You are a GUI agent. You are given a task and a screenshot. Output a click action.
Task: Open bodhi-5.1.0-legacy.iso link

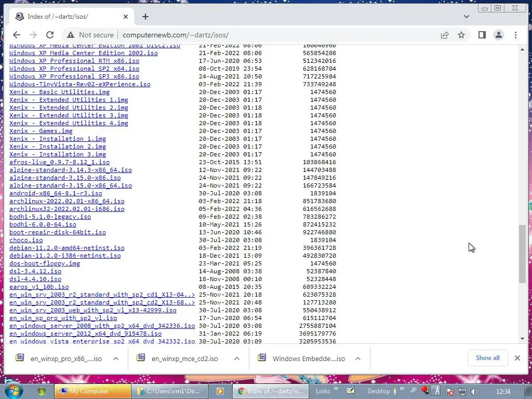(x=50, y=217)
